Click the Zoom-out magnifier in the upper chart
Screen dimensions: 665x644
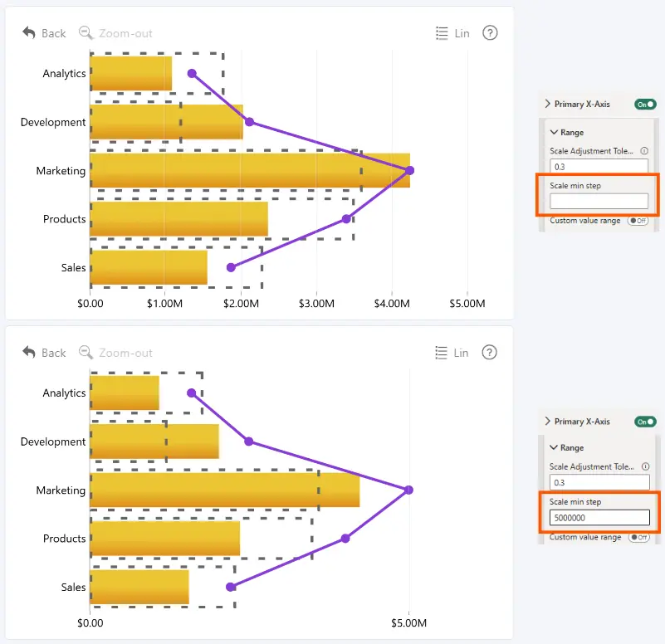pos(86,32)
